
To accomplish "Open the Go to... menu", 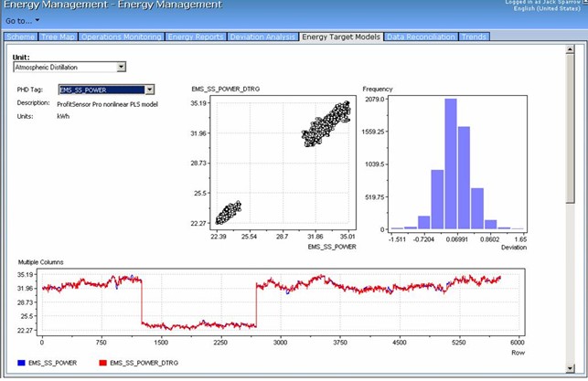I will (22, 21).
